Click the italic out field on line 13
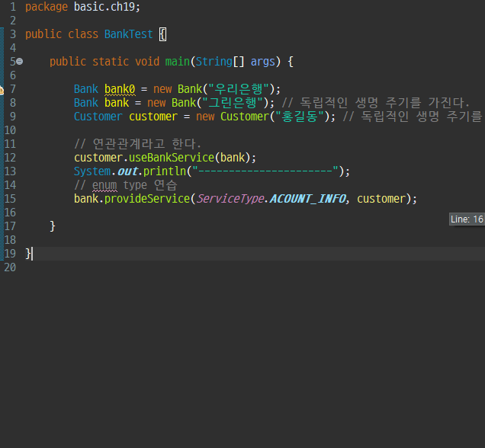This screenshot has height=448, width=485. 127,171
